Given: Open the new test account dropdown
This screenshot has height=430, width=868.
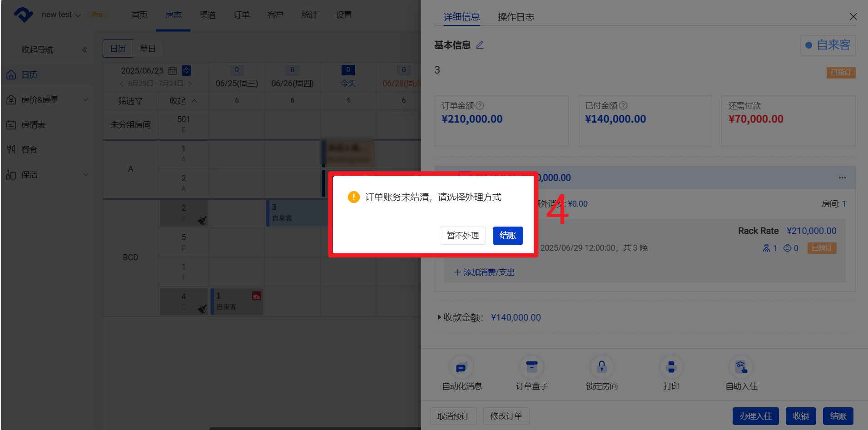Looking at the screenshot, I should (x=61, y=15).
